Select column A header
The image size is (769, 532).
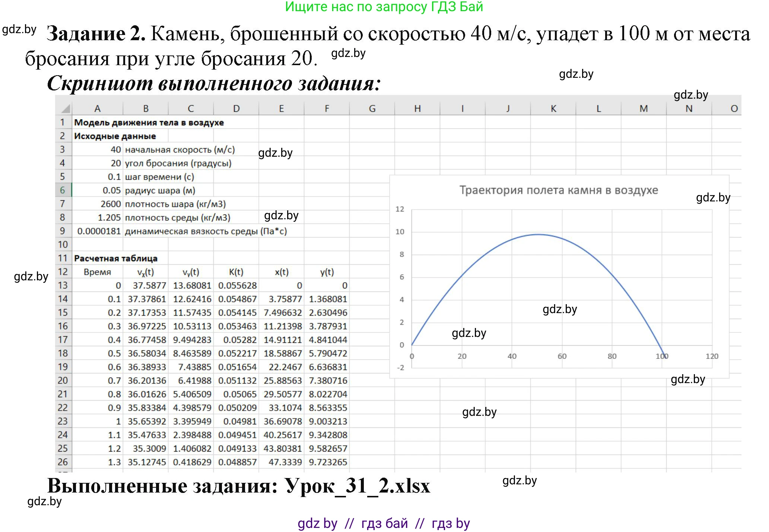(x=98, y=108)
